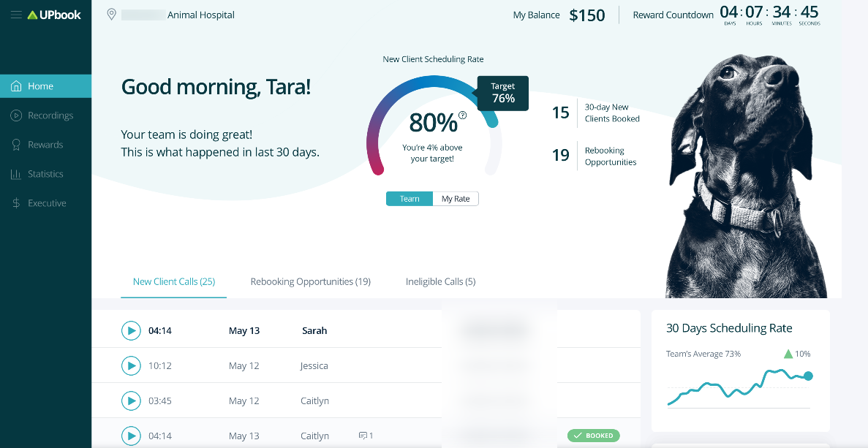Play the 04:14 Sarah call recording
The width and height of the screenshot is (868, 448).
(x=131, y=330)
